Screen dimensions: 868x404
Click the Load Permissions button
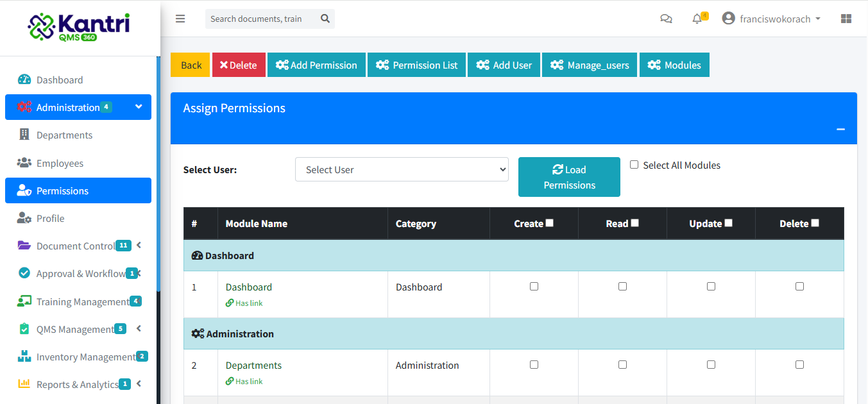[568, 177]
